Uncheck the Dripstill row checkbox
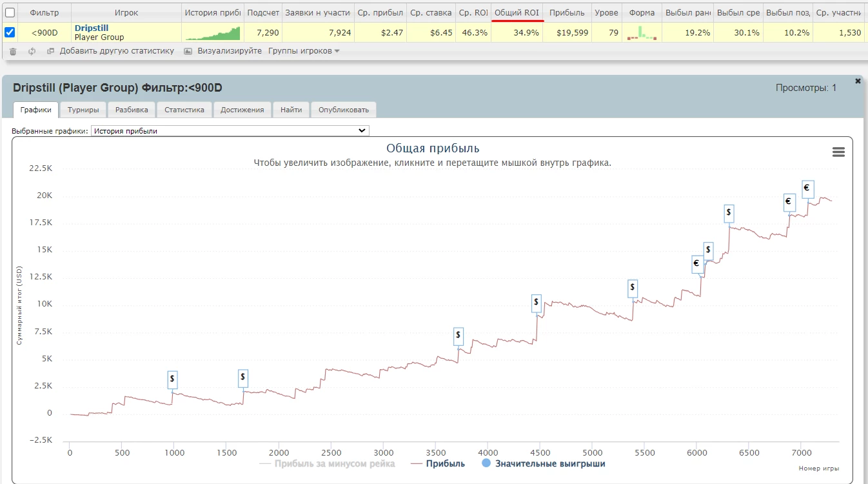The image size is (868, 484). [10, 32]
